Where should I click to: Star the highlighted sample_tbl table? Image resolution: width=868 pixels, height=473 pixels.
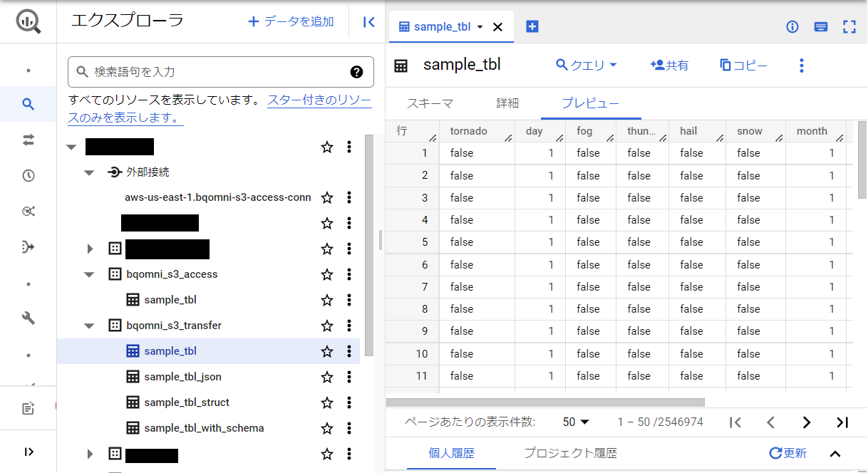tap(327, 351)
